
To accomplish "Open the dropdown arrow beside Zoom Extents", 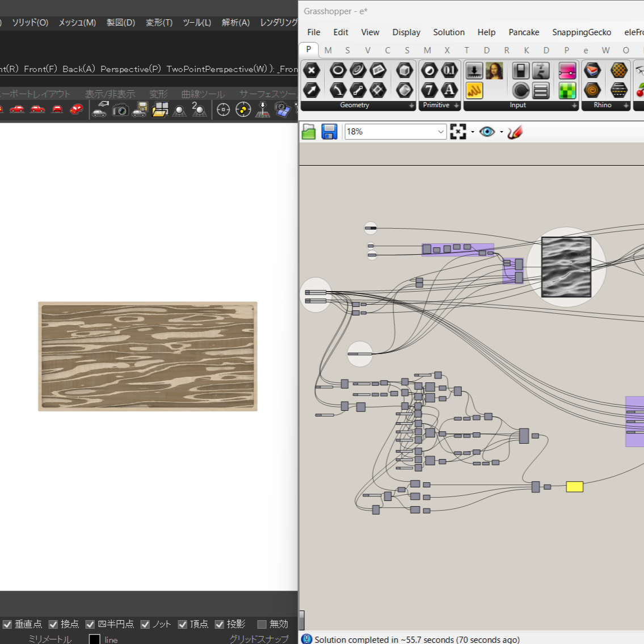I will click(472, 132).
